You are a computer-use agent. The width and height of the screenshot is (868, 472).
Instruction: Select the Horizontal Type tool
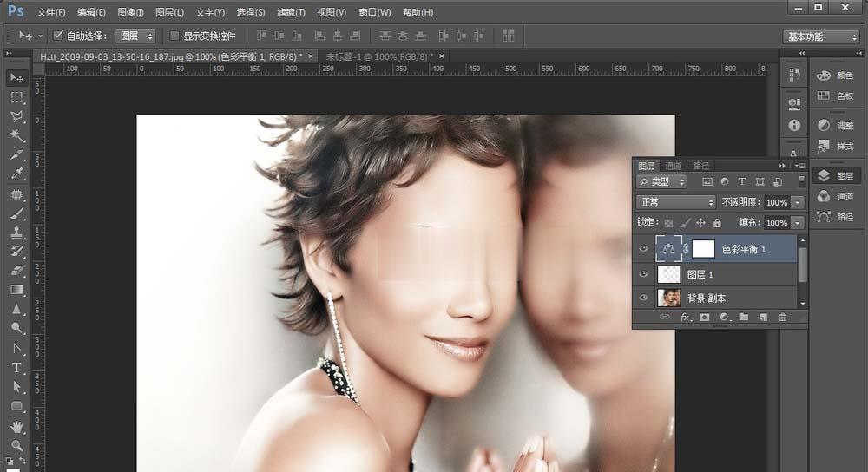click(16, 367)
